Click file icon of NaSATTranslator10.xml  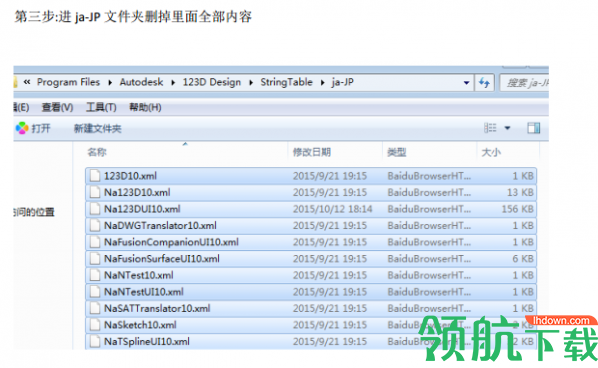pos(95,309)
